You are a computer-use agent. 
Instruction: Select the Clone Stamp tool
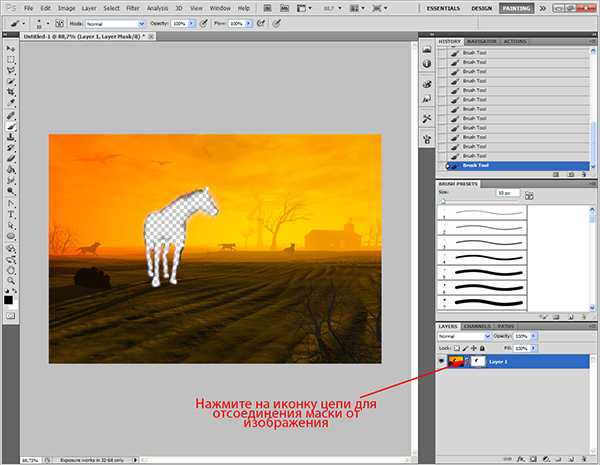[x=11, y=137]
